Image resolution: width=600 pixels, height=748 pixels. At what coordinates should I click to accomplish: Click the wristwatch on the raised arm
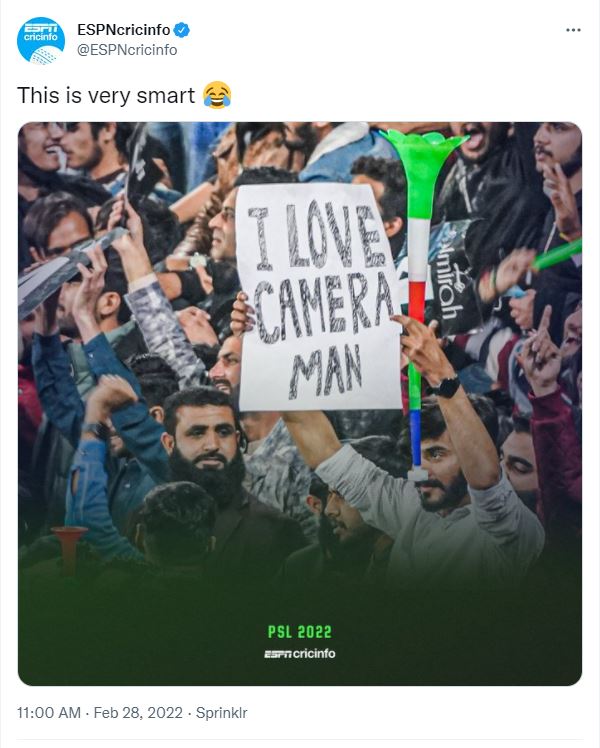[x=447, y=386]
